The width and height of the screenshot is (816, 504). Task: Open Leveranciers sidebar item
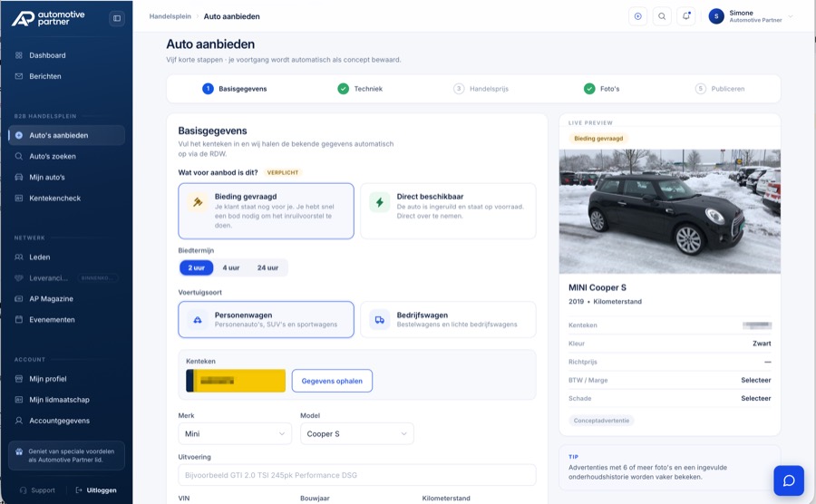tap(66, 277)
